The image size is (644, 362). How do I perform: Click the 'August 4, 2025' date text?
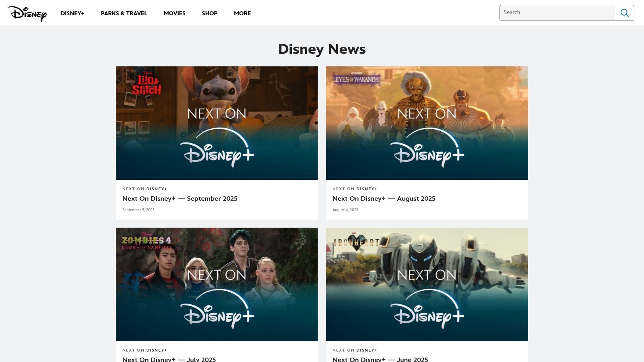pyautogui.click(x=345, y=210)
